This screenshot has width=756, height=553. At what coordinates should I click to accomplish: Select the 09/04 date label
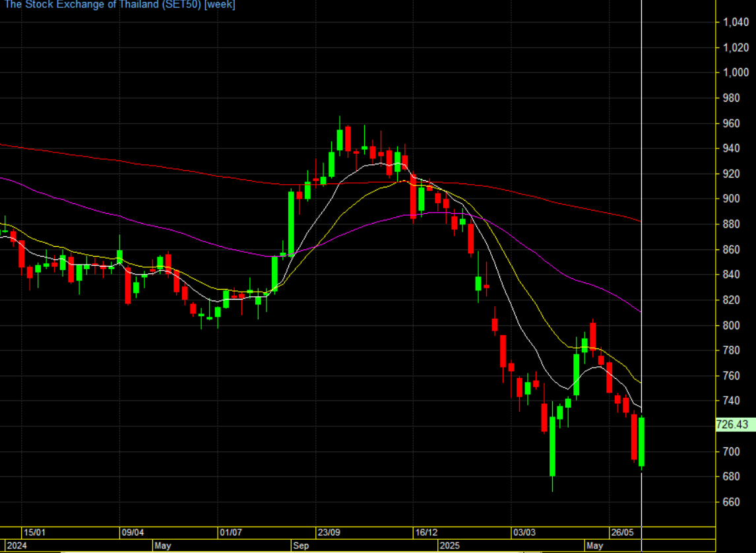133,533
